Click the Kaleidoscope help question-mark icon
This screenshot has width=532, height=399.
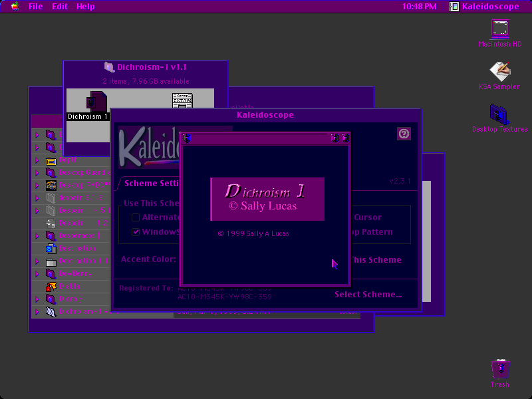point(404,134)
